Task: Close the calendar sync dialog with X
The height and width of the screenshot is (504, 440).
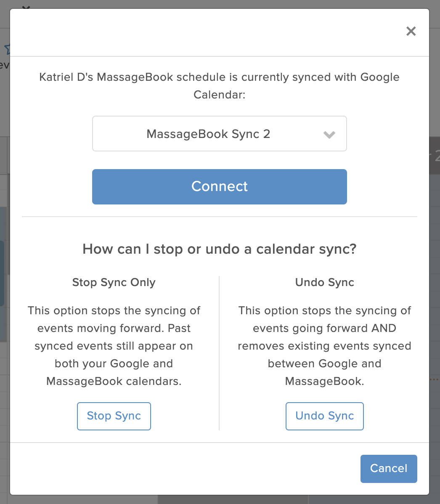Action: (411, 31)
